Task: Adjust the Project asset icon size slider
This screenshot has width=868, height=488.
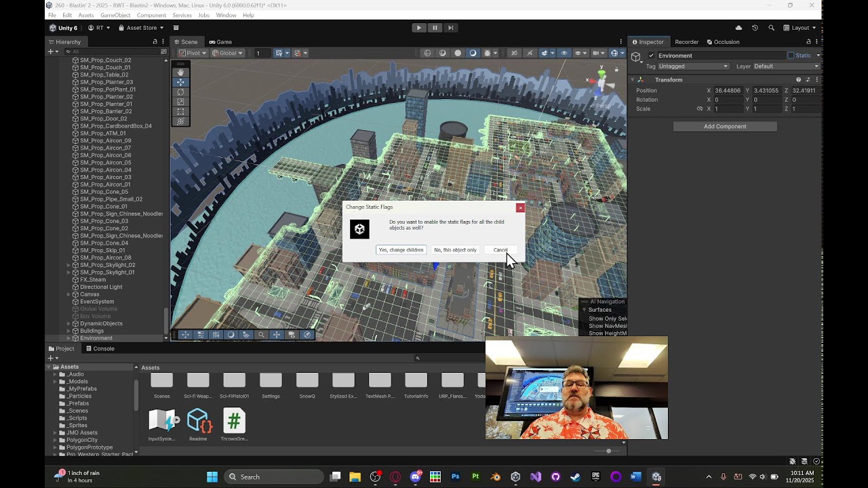Action: coord(608,451)
